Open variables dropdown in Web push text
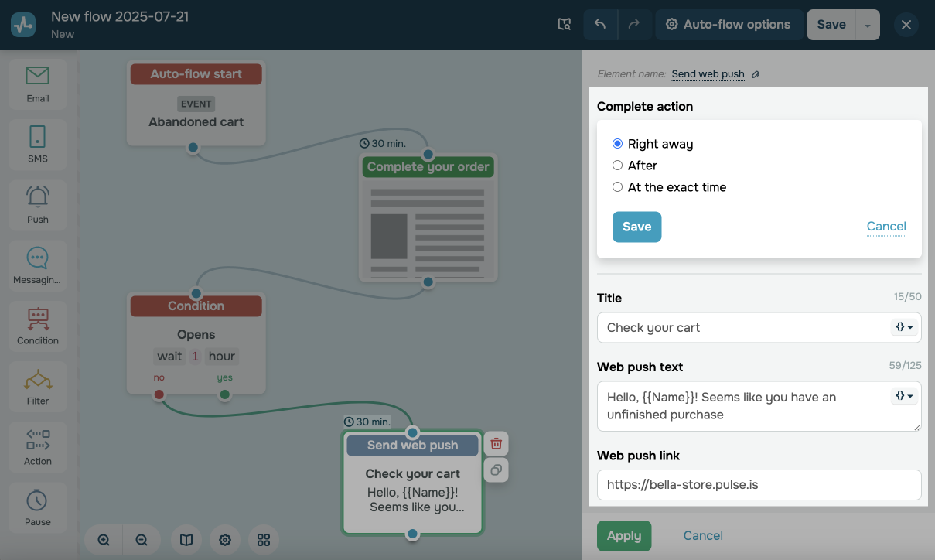The height and width of the screenshot is (560, 935). [x=904, y=396]
